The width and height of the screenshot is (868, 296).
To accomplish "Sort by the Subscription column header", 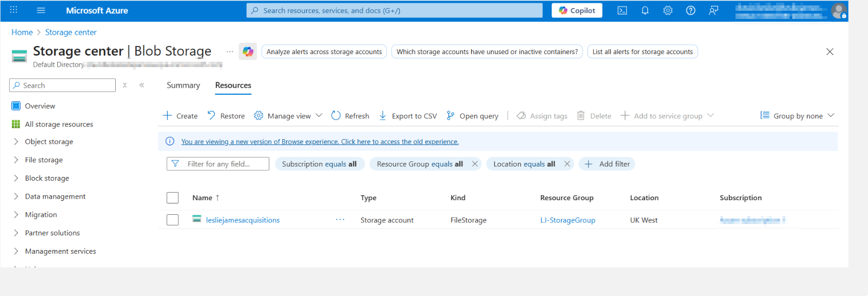I will point(740,198).
